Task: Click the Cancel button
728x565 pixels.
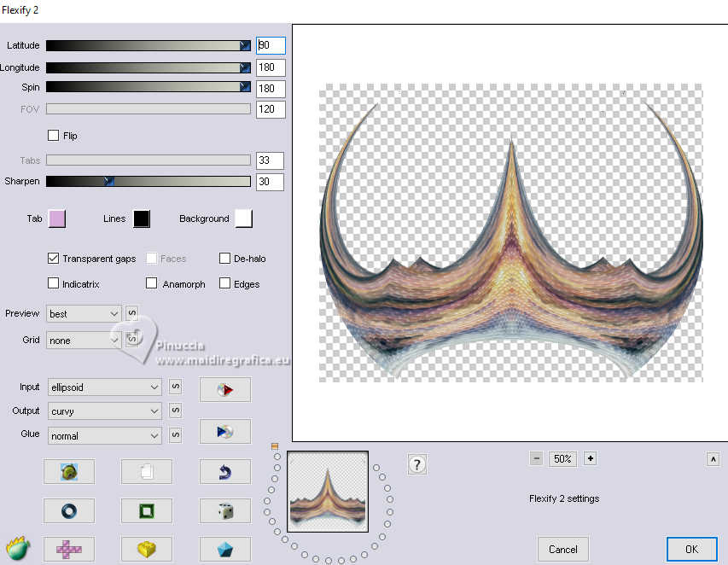Action: (x=563, y=550)
